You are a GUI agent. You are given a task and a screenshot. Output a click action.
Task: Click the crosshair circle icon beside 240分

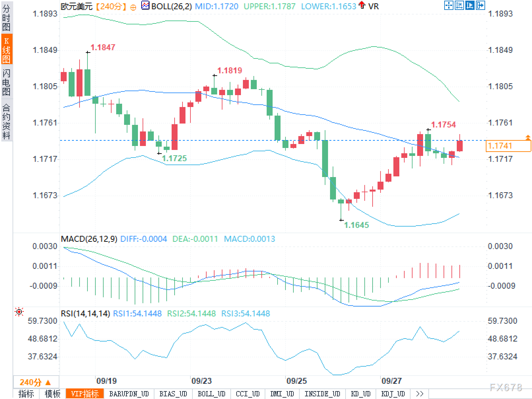click(x=133, y=7)
